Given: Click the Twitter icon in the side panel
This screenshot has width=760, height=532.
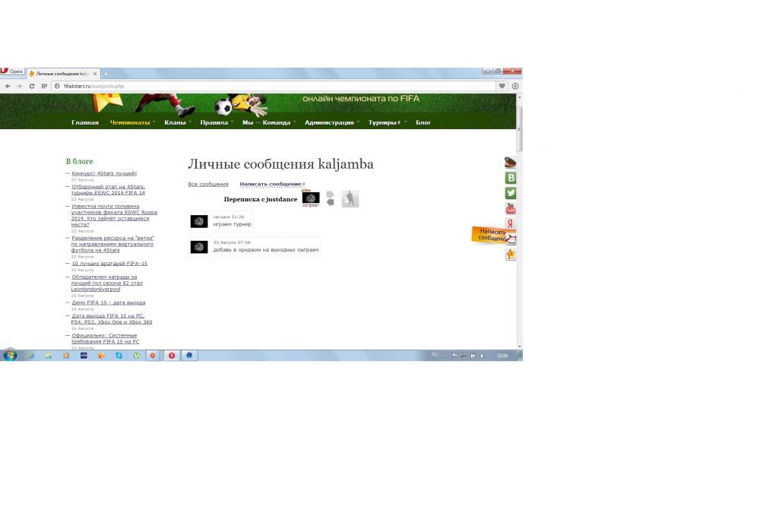Looking at the screenshot, I should 511,193.
